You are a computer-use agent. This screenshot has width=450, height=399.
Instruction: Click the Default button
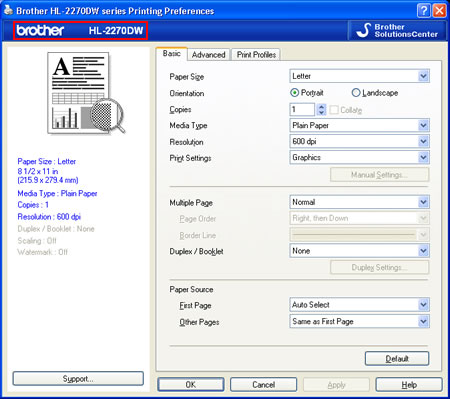tap(397, 359)
